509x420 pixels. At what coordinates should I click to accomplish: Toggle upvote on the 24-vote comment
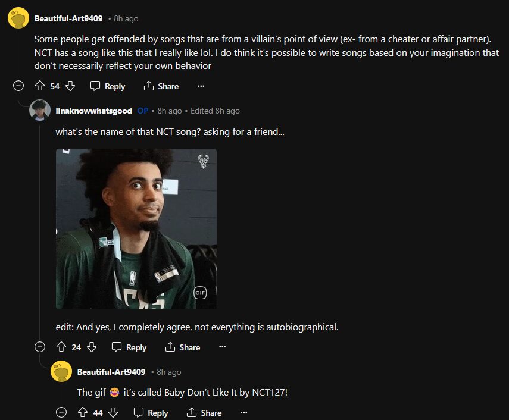pyautogui.click(x=60, y=347)
